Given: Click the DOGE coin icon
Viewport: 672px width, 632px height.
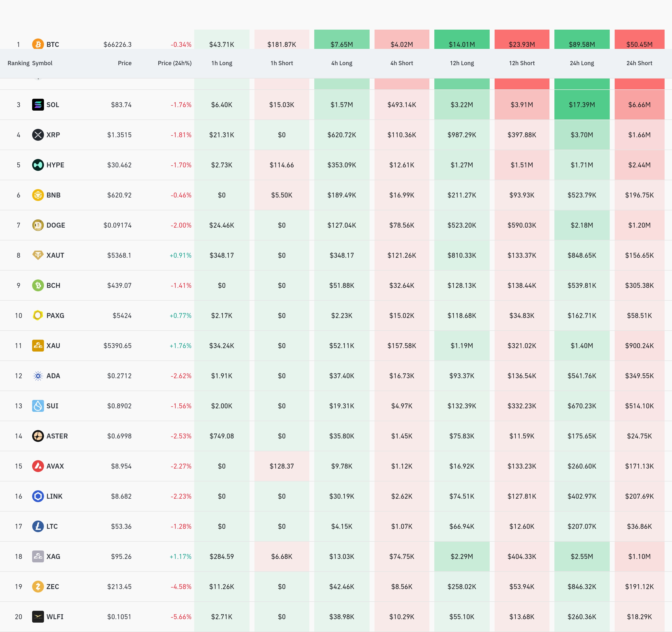Looking at the screenshot, I should (38, 225).
